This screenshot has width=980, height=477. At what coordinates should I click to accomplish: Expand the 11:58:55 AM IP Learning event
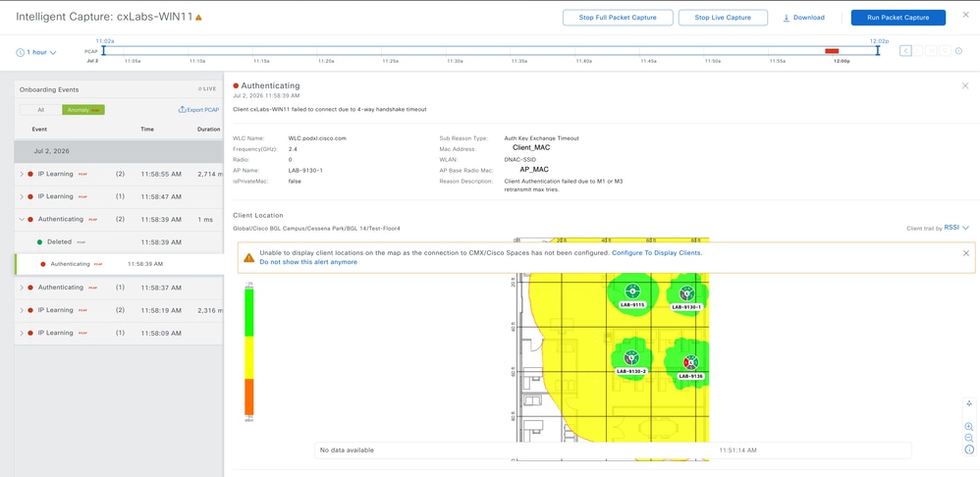pos(22,174)
